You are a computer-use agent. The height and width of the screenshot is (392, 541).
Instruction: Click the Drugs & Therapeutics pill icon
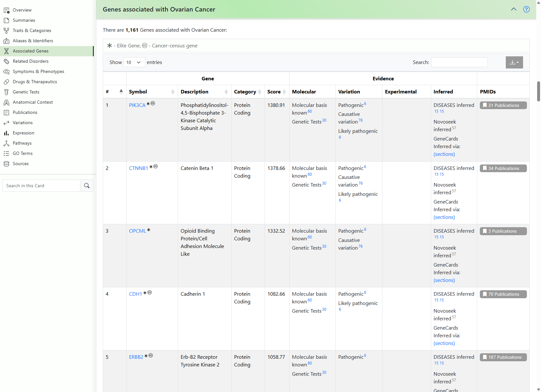6,82
